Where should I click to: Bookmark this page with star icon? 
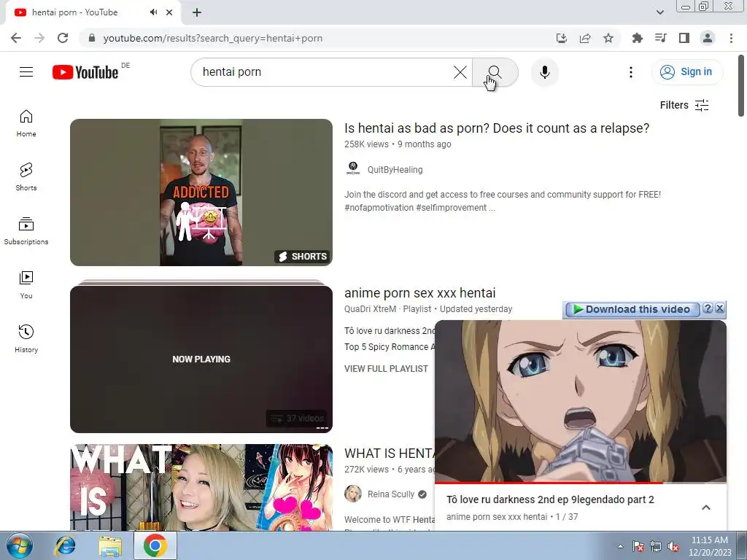(x=608, y=38)
